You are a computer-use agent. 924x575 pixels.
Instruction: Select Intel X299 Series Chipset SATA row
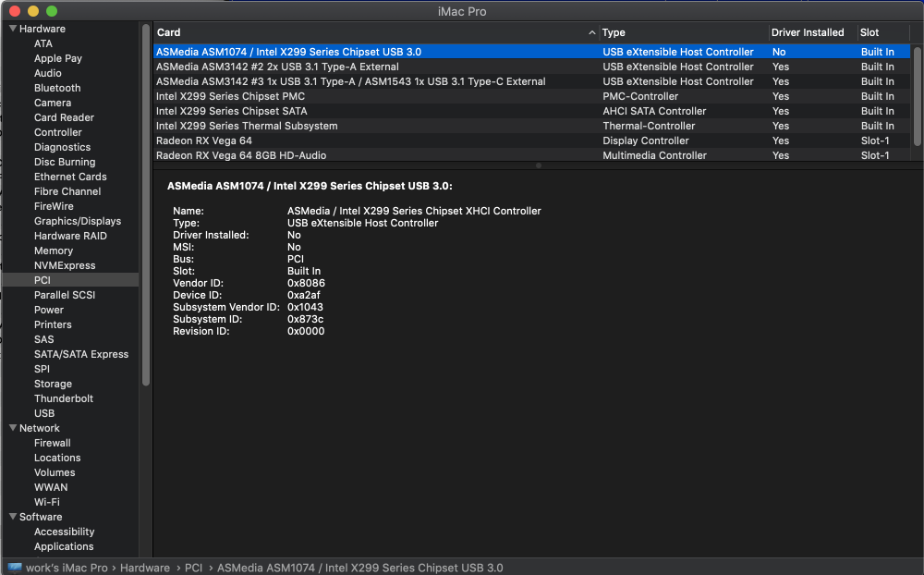click(x=531, y=111)
